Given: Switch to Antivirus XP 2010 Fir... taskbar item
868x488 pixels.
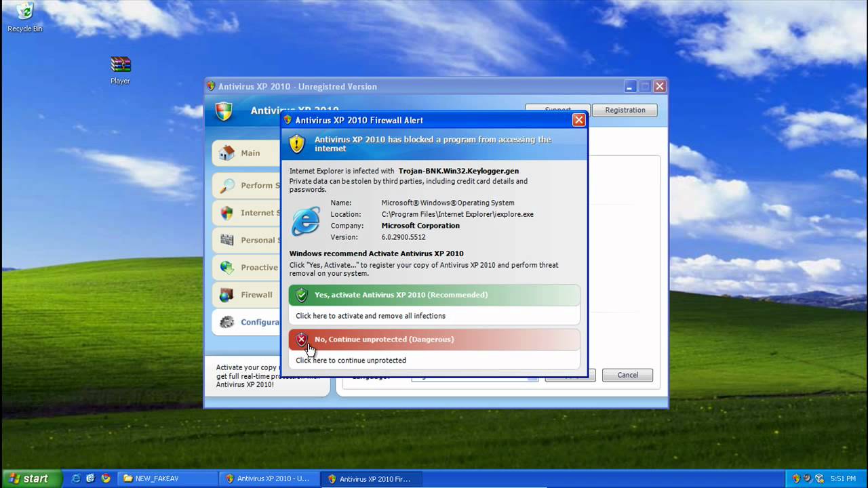Looking at the screenshot, I should pyautogui.click(x=371, y=479).
